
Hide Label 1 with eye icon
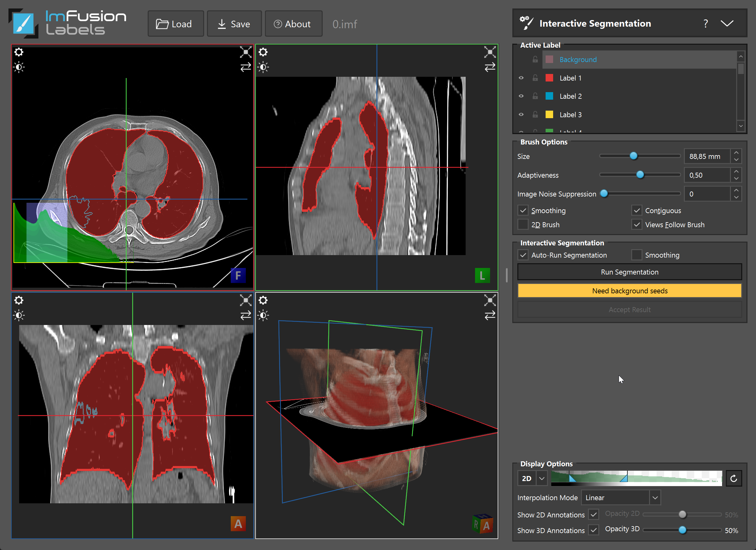tap(521, 78)
